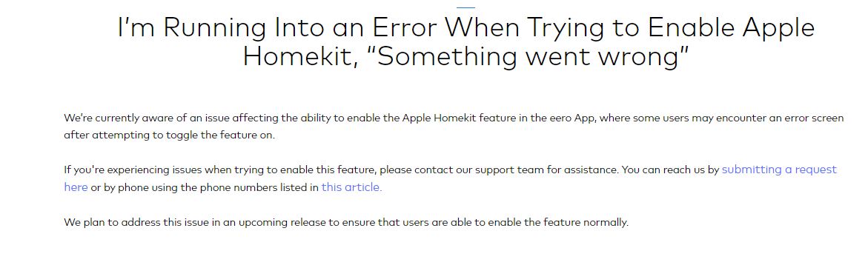
Task: Click the text "You can reach us by"
Action: click(x=670, y=170)
